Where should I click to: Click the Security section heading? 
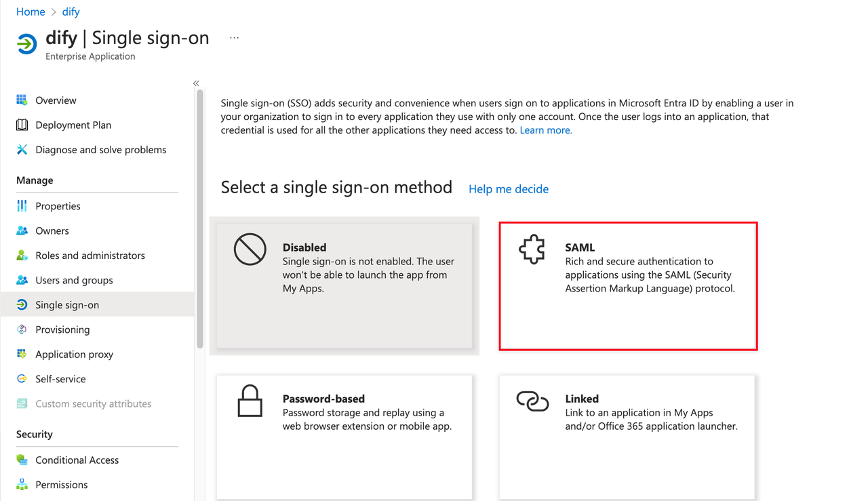point(35,434)
